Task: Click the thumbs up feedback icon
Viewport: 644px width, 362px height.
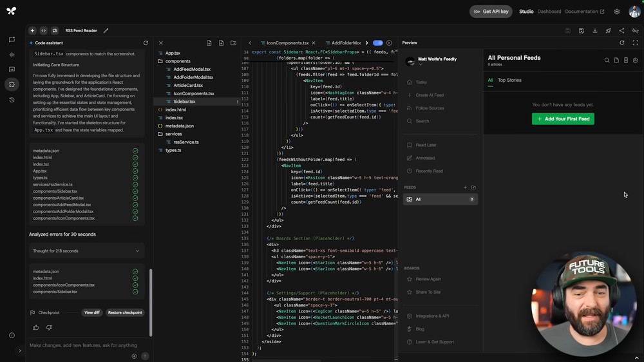Action: [36, 327]
